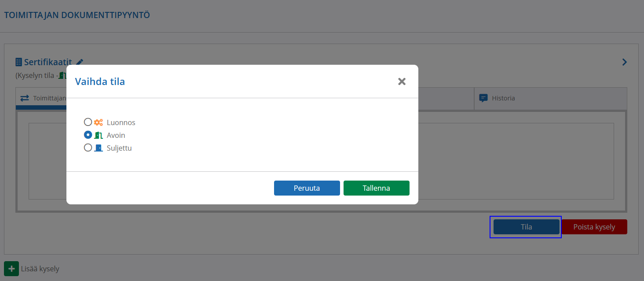Image resolution: width=644 pixels, height=281 pixels.
Task: Select the Luonnos radio button
Action: click(x=88, y=122)
